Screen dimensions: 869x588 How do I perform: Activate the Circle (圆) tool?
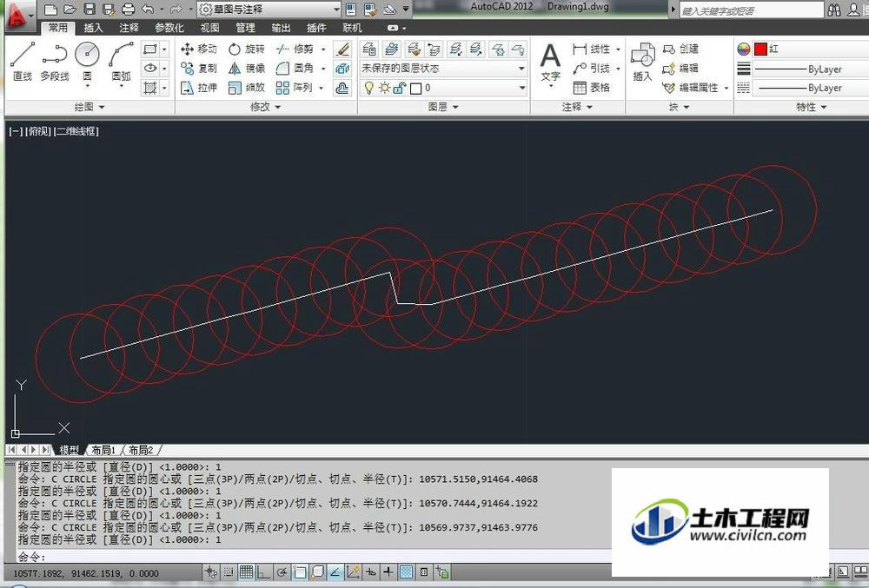[x=87, y=62]
